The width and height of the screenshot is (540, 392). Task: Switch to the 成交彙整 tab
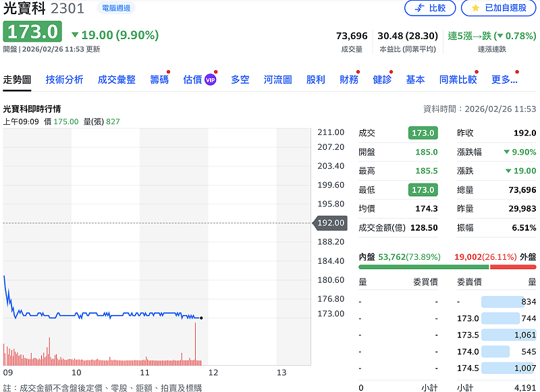pyautogui.click(x=117, y=80)
